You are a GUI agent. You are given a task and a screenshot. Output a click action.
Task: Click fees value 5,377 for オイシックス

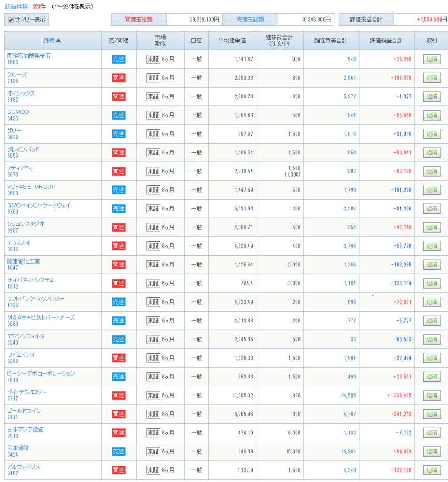350,96
